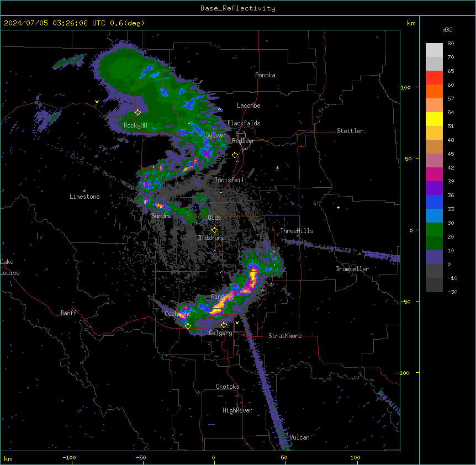
Task: Click the yellow diamond marker near Didsbury
Action: [214, 230]
